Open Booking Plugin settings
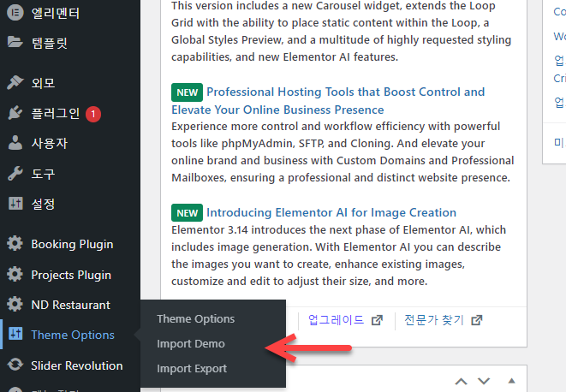This screenshot has height=392, width=566. [70, 244]
